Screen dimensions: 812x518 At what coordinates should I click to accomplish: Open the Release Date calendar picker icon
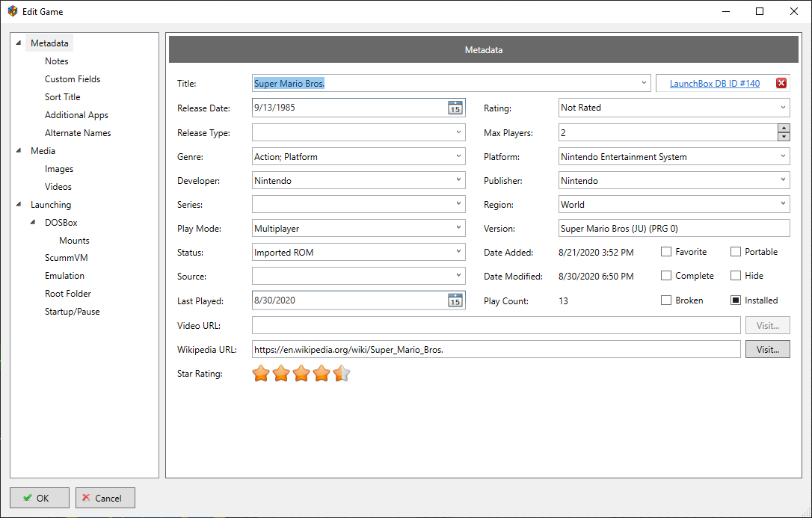point(455,108)
